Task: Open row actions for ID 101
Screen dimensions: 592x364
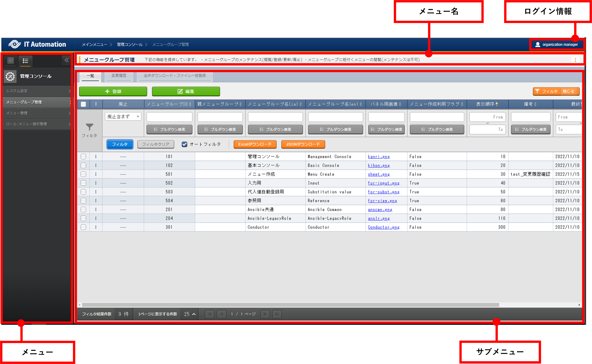Action: pyautogui.click(x=96, y=157)
